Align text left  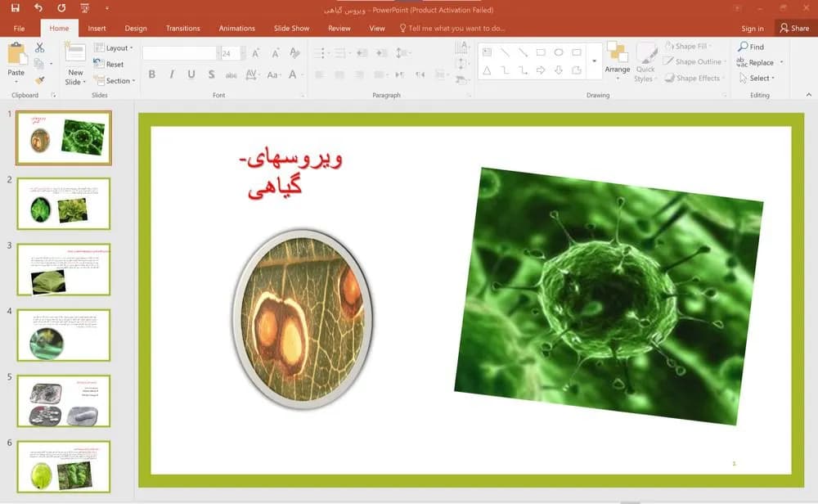[x=320, y=74]
